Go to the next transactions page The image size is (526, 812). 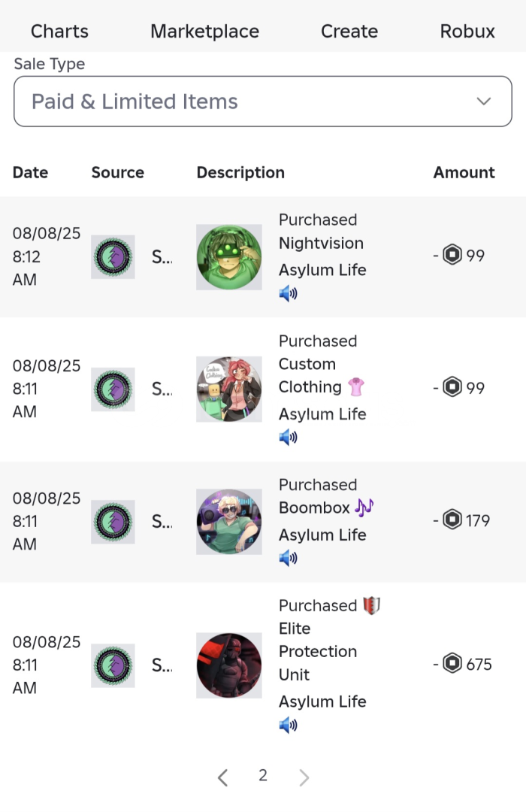click(x=304, y=777)
